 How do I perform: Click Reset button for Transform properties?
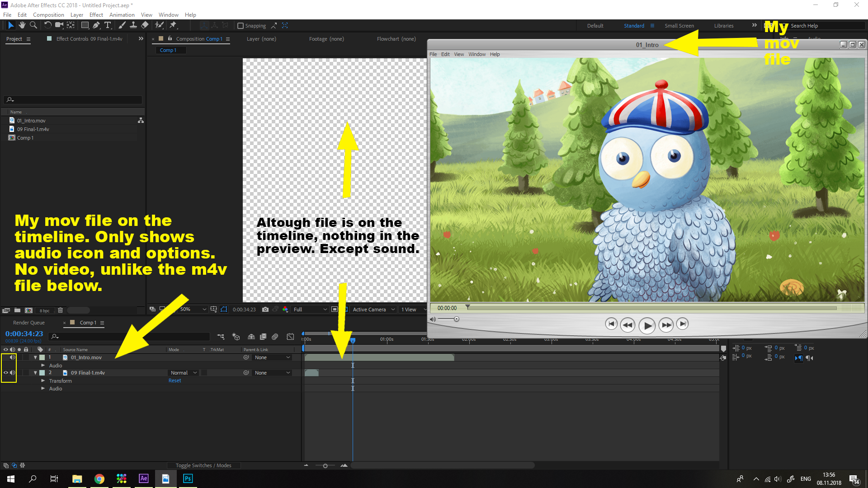[175, 380]
